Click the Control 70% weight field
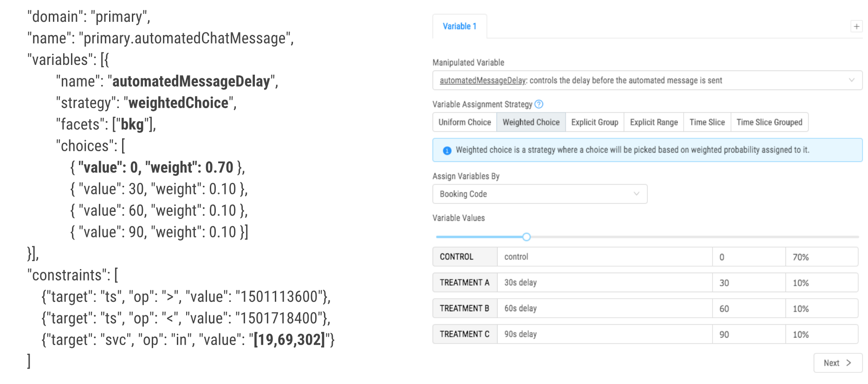The width and height of the screenshot is (868, 384). pyautogui.click(x=821, y=257)
